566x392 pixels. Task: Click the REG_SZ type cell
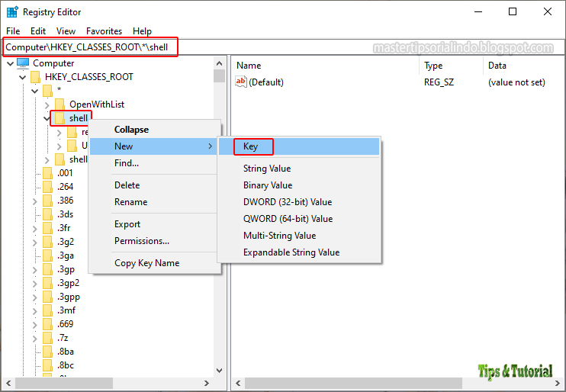pyautogui.click(x=439, y=82)
